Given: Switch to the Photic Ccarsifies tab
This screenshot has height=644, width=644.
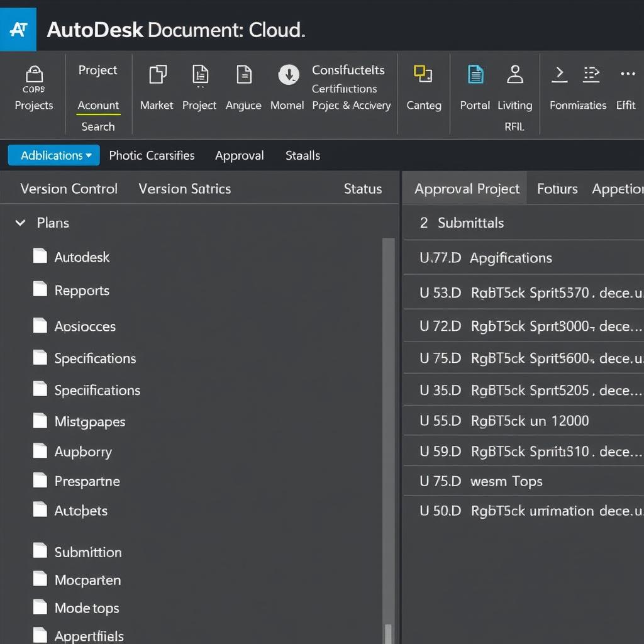Looking at the screenshot, I should 152,155.
